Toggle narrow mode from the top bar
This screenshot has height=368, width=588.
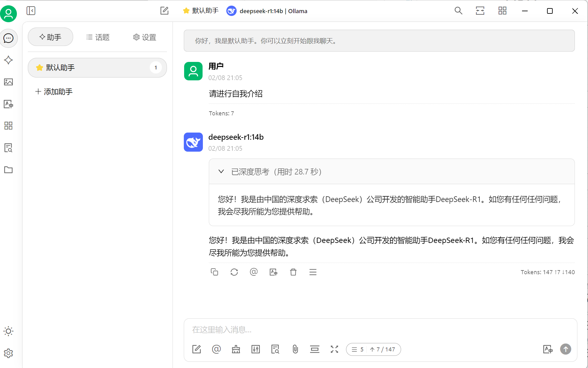[x=480, y=11]
